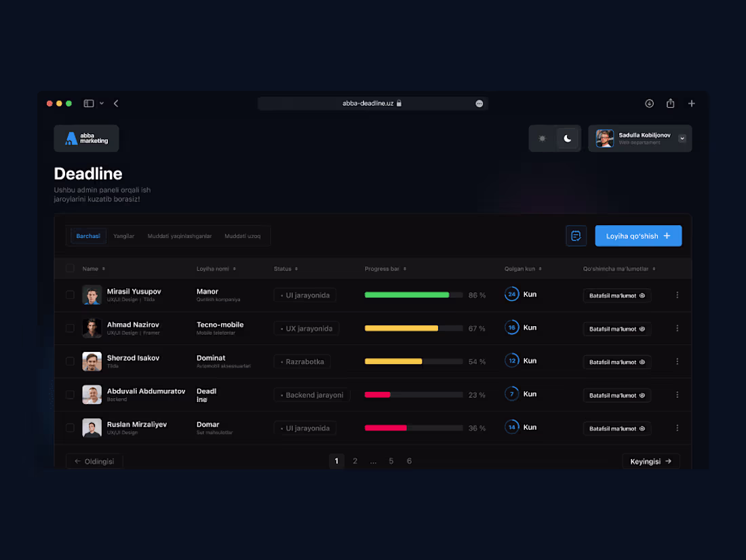Click the sun icon to enable light theme
The image size is (746, 560).
[x=542, y=138]
